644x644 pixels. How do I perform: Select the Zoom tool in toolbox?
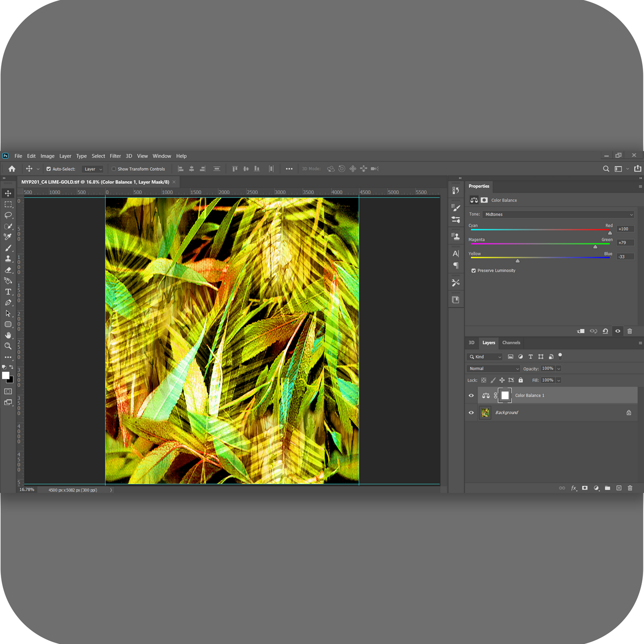pyautogui.click(x=8, y=346)
